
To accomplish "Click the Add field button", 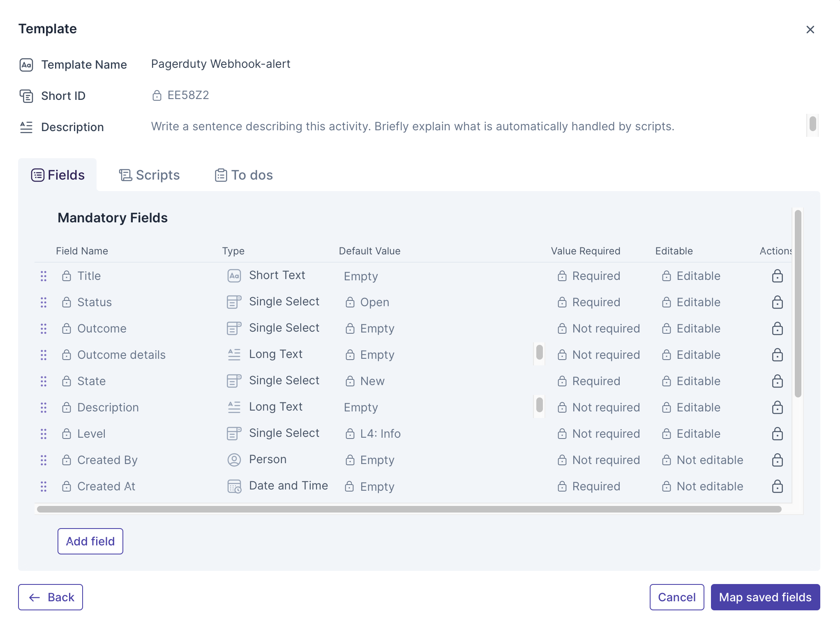I will click(x=90, y=541).
